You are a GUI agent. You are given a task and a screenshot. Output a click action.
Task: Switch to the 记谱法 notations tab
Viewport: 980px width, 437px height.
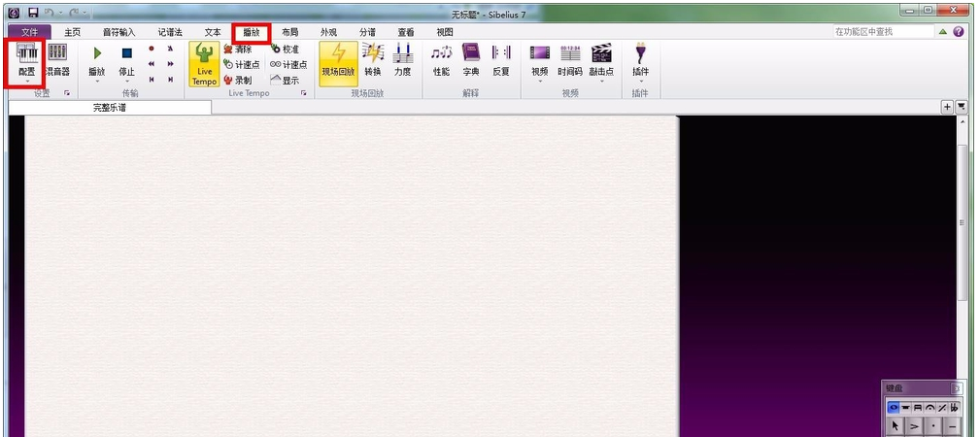(170, 32)
